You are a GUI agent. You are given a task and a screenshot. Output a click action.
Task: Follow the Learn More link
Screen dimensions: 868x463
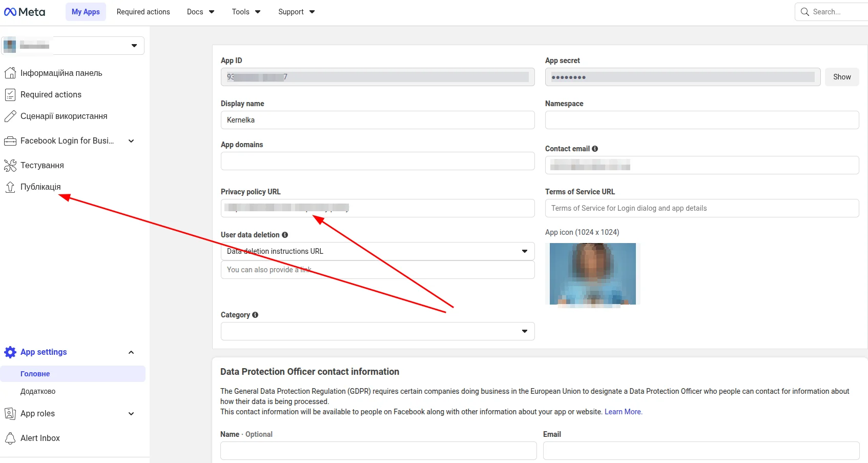[x=623, y=412]
